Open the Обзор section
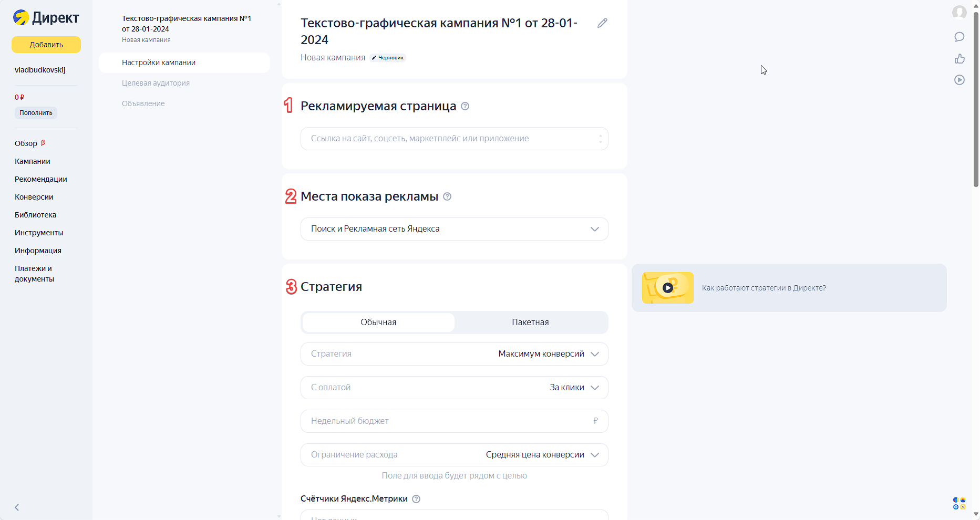 (26, 143)
